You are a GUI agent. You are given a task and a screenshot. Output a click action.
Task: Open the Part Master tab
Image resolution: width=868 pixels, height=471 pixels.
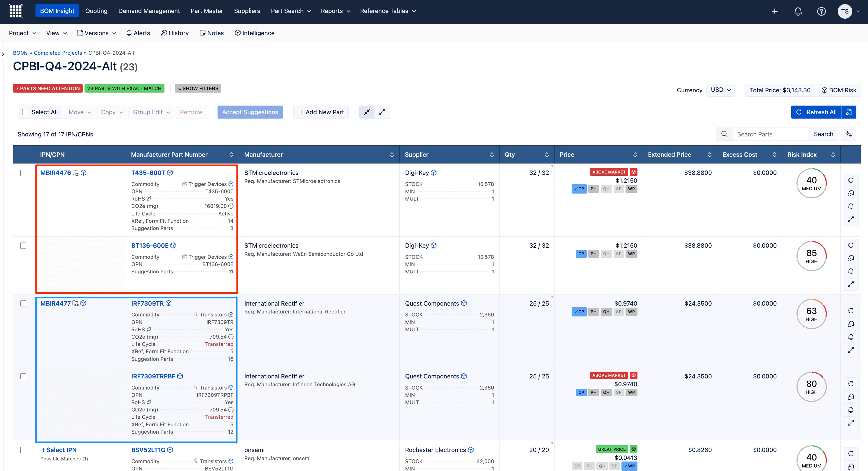click(207, 11)
